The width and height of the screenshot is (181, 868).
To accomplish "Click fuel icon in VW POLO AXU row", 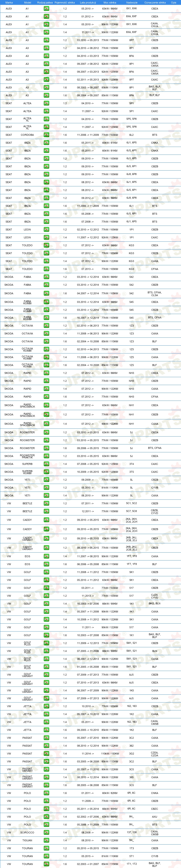I will click(46, 816).
